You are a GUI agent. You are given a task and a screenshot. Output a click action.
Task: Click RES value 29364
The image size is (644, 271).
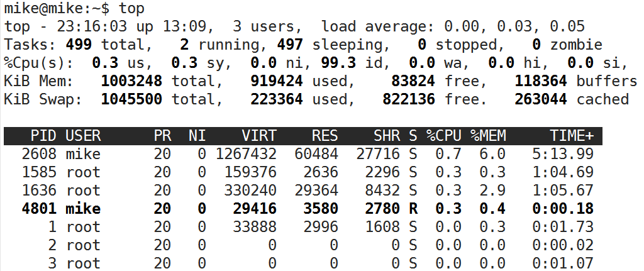(x=316, y=191)
